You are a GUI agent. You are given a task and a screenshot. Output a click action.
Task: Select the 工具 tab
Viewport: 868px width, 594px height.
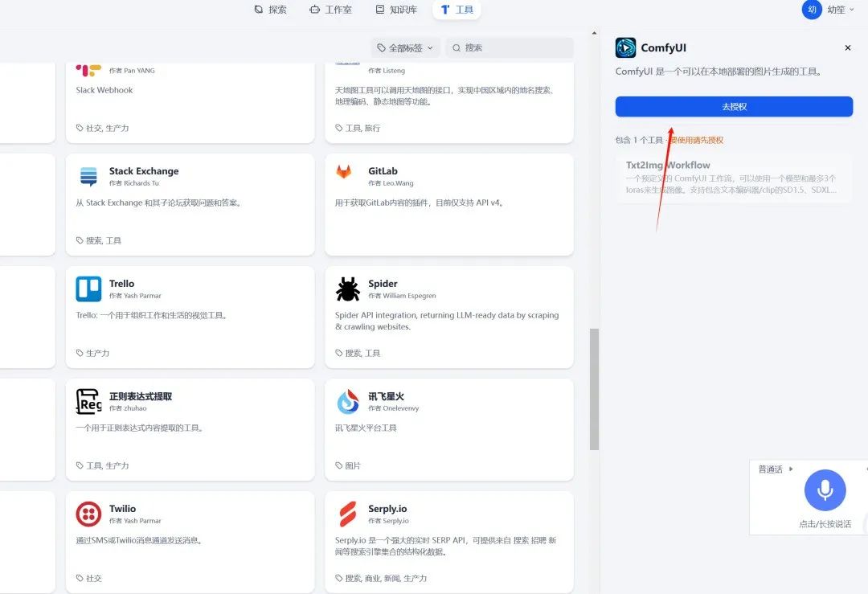457,10
